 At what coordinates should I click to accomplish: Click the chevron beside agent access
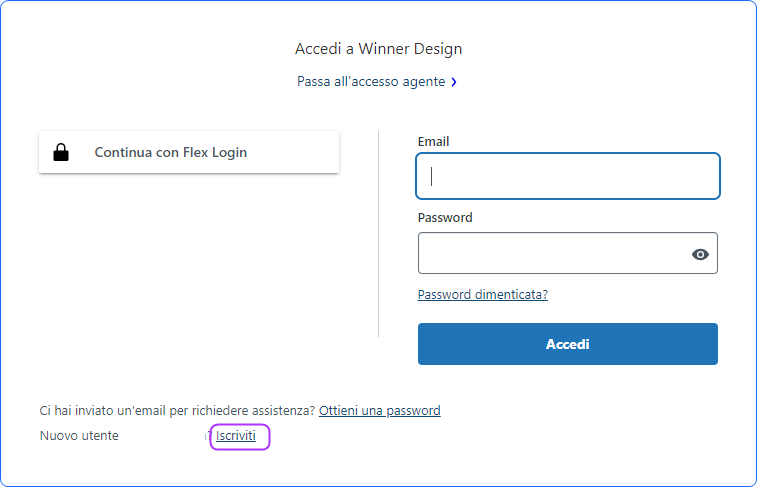(x=454, y=82)
